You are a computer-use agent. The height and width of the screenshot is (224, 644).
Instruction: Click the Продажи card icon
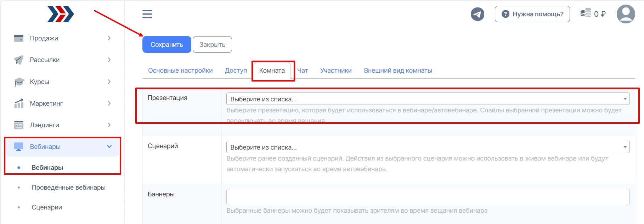pyautogui.click(x=19, y=38)
